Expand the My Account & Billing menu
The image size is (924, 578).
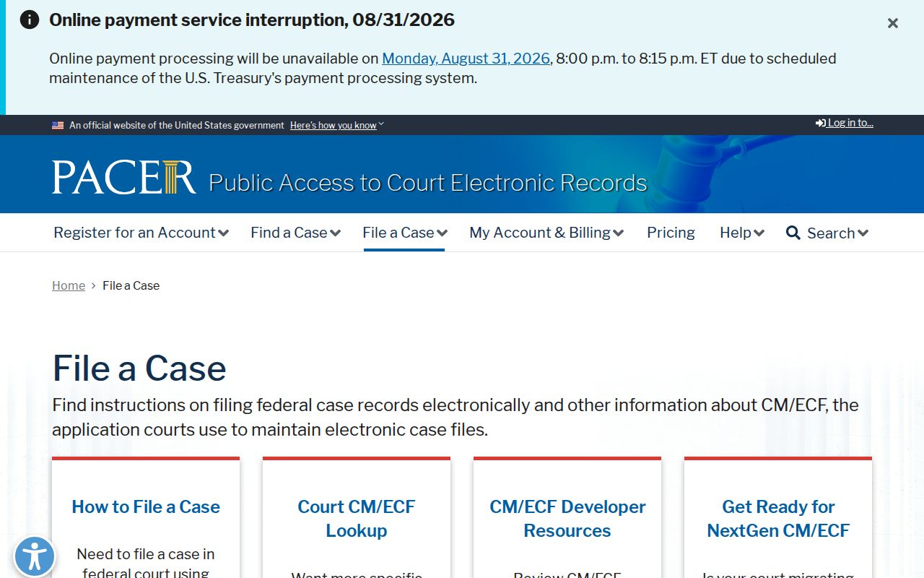point(546,233)
